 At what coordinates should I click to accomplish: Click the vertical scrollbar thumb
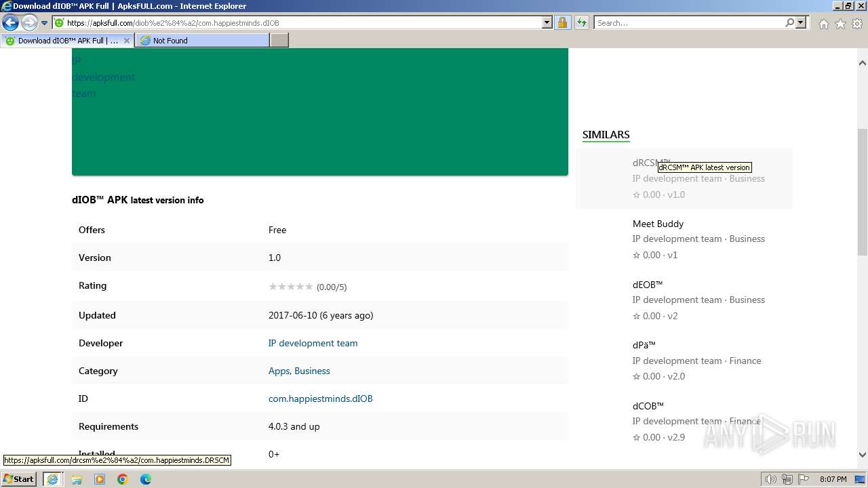862,192
